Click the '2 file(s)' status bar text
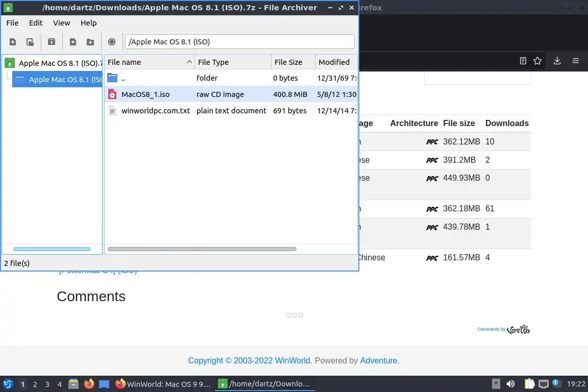 tap(17, 263)
